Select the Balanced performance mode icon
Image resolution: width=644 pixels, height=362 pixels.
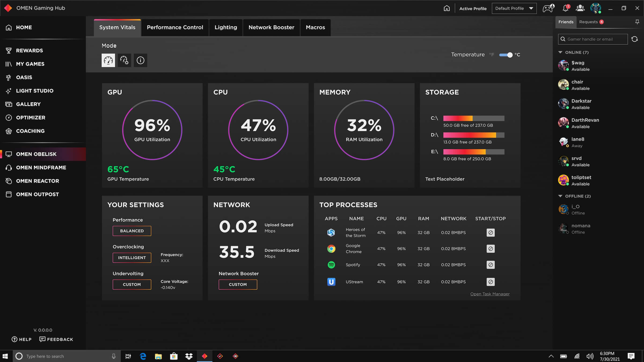(108, 60)
